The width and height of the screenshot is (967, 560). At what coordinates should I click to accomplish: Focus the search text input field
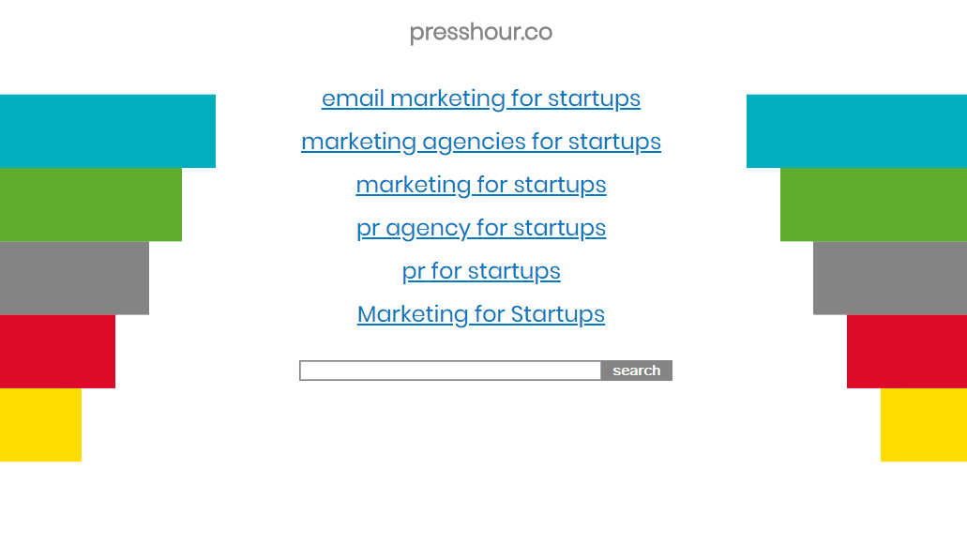point(450,371)
